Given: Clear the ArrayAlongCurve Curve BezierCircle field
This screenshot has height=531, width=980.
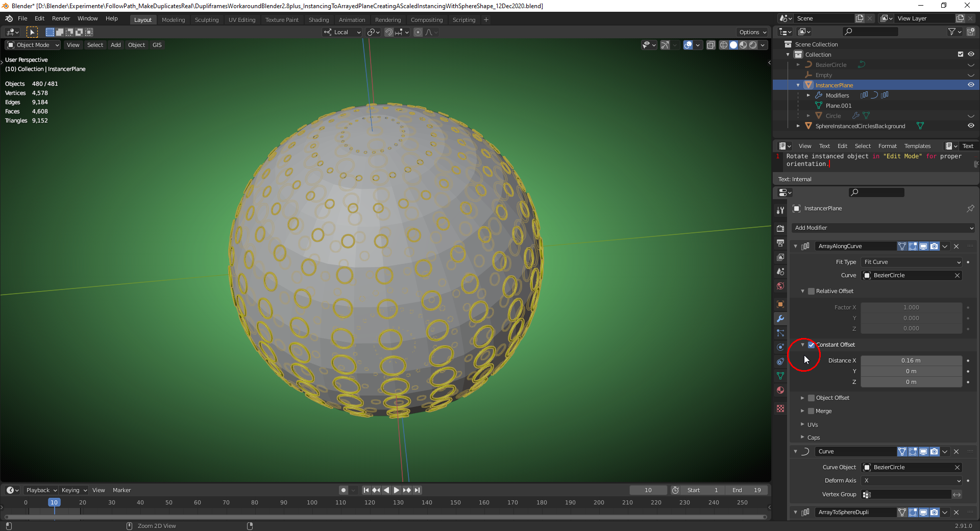Looking at the screenshot, I should coord(957,275).
